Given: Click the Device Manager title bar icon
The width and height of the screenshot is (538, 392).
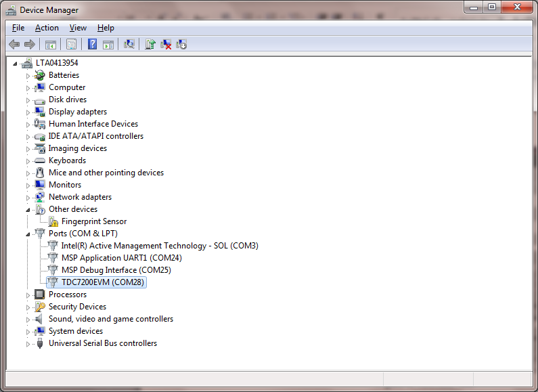Looking at the screenshot, I should point(11,10).
